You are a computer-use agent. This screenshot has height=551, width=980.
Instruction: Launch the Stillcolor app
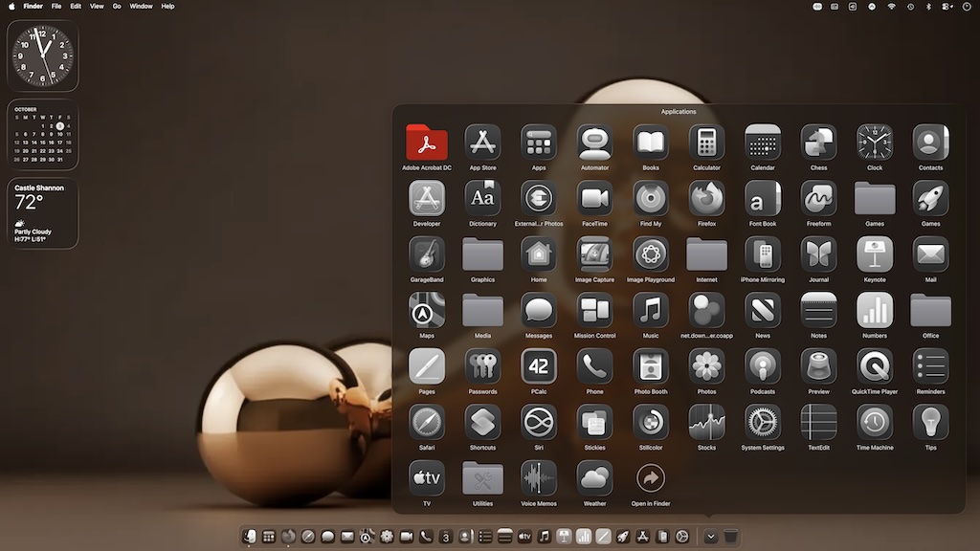(651, 422)
